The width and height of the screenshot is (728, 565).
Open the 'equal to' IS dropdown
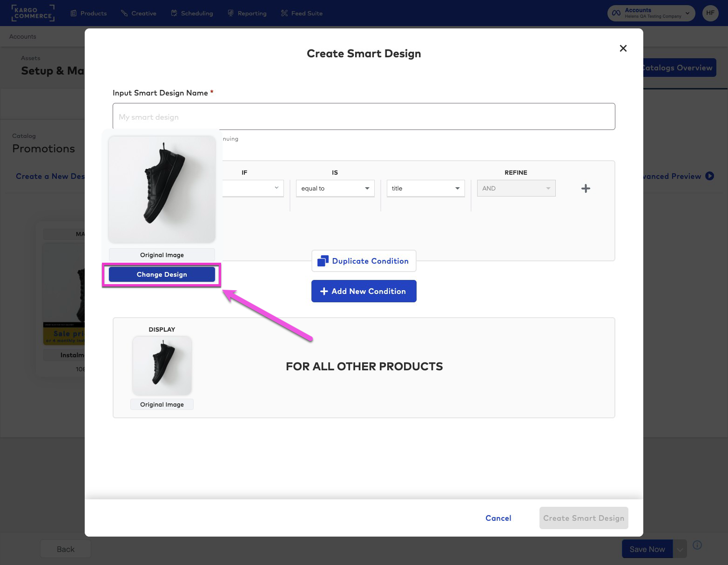[335, 188]
